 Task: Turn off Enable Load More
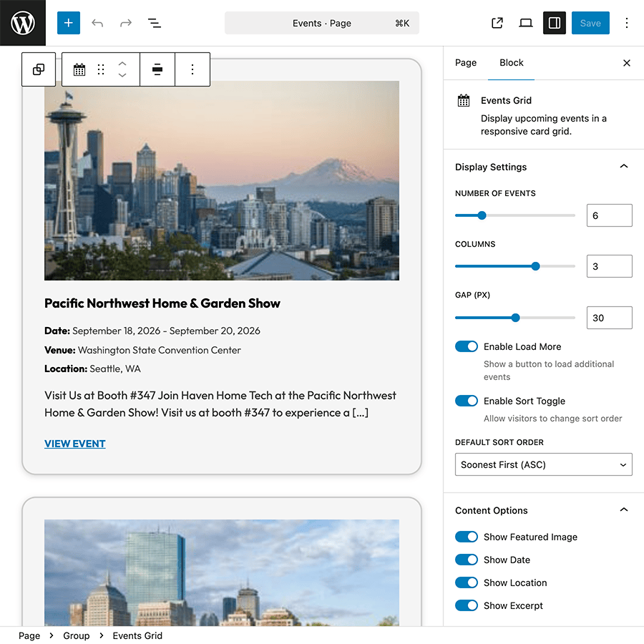point(466,346)
